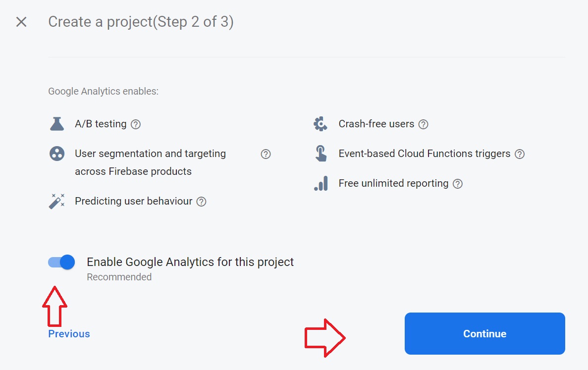Viewport: 588px width, 370px height.
Task: Go back using the Previous link
Action: pyautogui.click(x=69, y=334)
